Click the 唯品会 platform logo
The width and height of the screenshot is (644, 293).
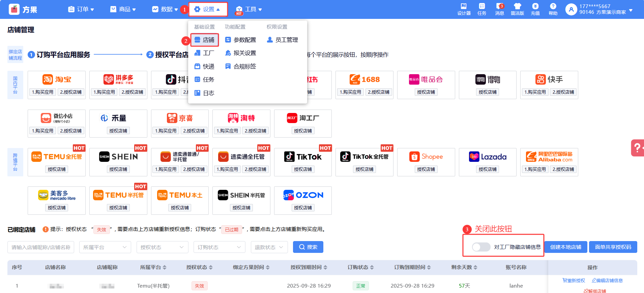click(426, 80)
